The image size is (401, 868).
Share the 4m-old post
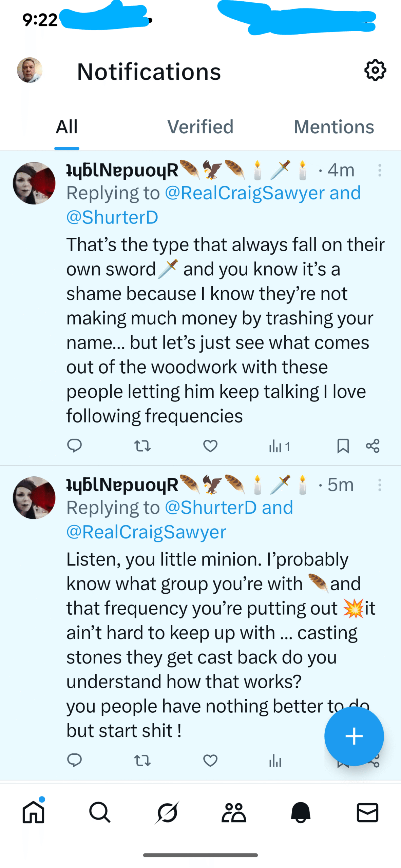coord(373,446)
